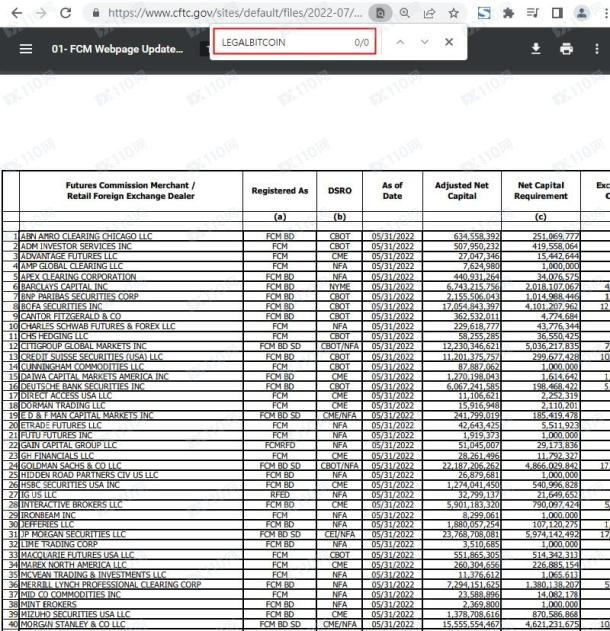Reload the page with the refresh icon

click(x=66, y=14)
